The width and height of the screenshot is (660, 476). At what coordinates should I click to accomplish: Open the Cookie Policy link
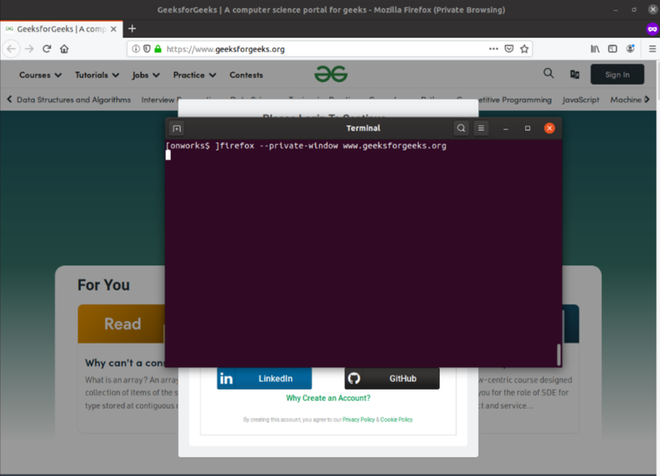pos(397,420)
